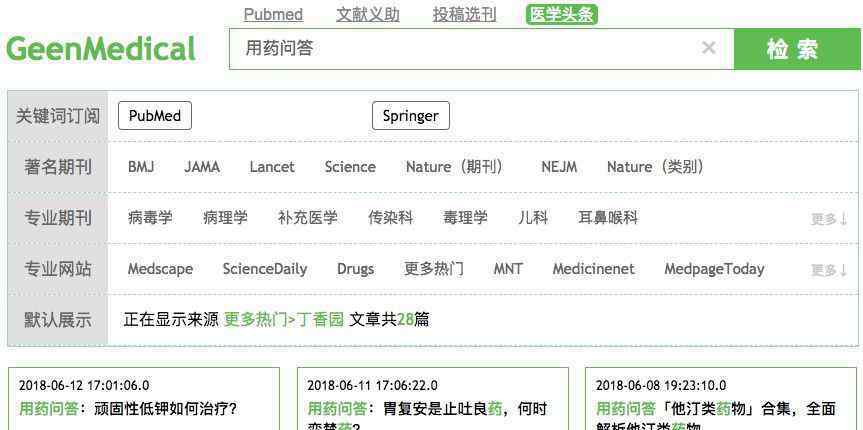The image size is (863, 430).
Task: Open the 补充医学 specialty
Action: tap(308, 217)
